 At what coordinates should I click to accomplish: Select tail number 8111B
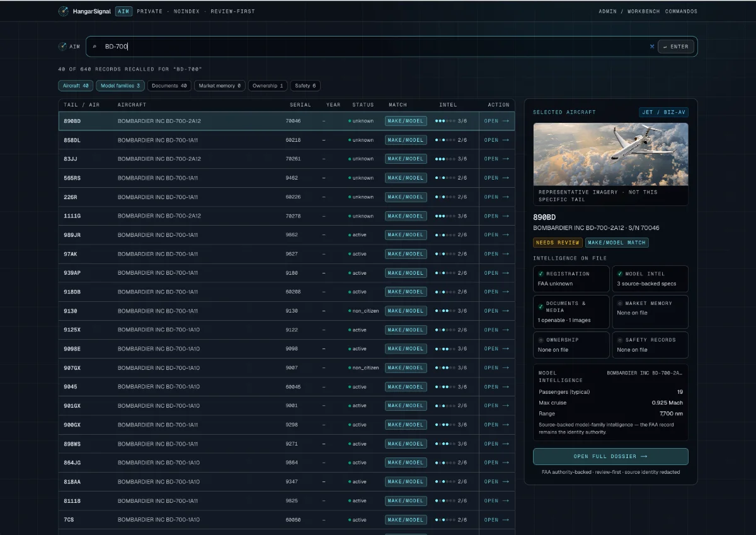[x=72, y=501]
